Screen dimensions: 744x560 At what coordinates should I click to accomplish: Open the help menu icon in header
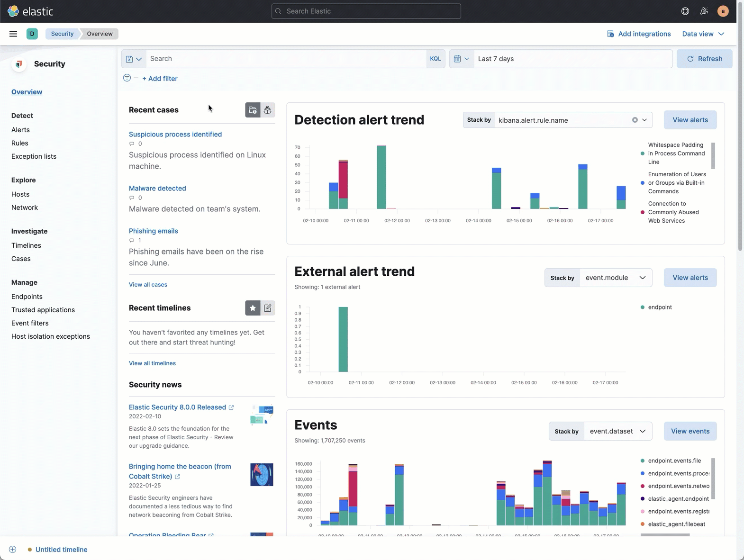click(x=685, y=11)
